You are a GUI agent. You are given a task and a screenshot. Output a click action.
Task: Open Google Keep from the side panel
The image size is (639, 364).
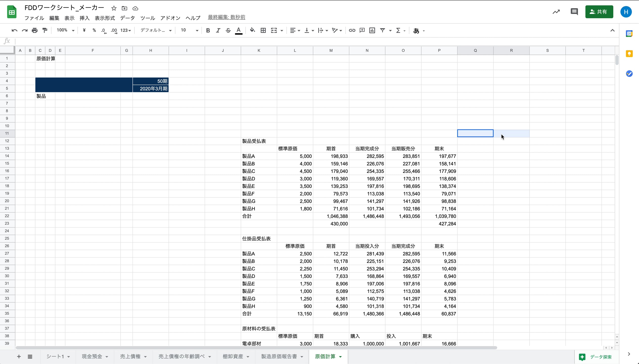[629, 53]
